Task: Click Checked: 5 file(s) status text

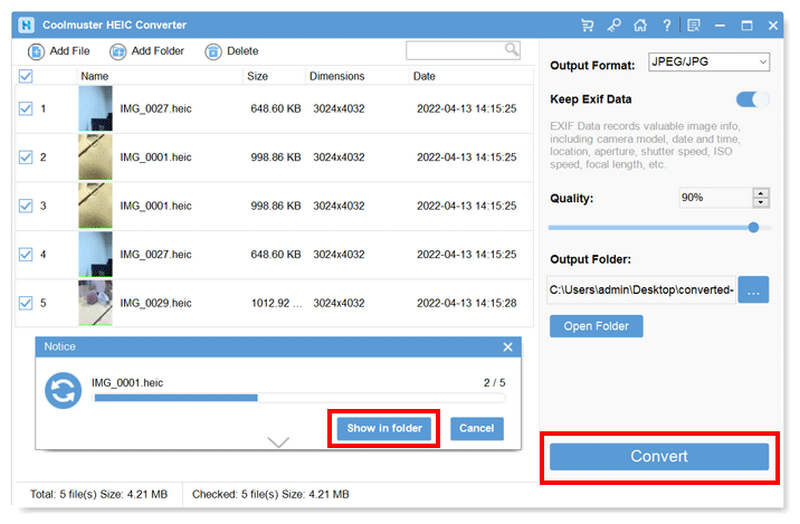Action: (270, 494)
